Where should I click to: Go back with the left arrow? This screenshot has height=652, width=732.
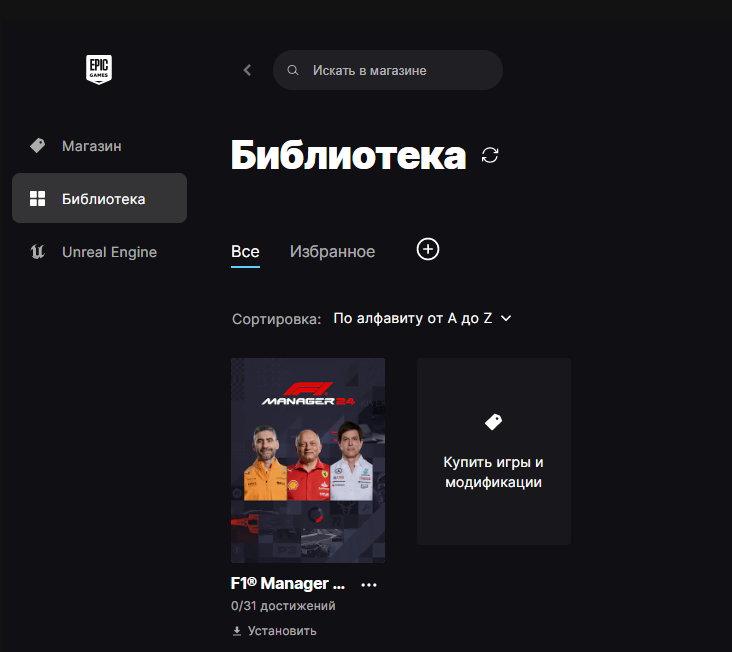[x=247, y=70]
